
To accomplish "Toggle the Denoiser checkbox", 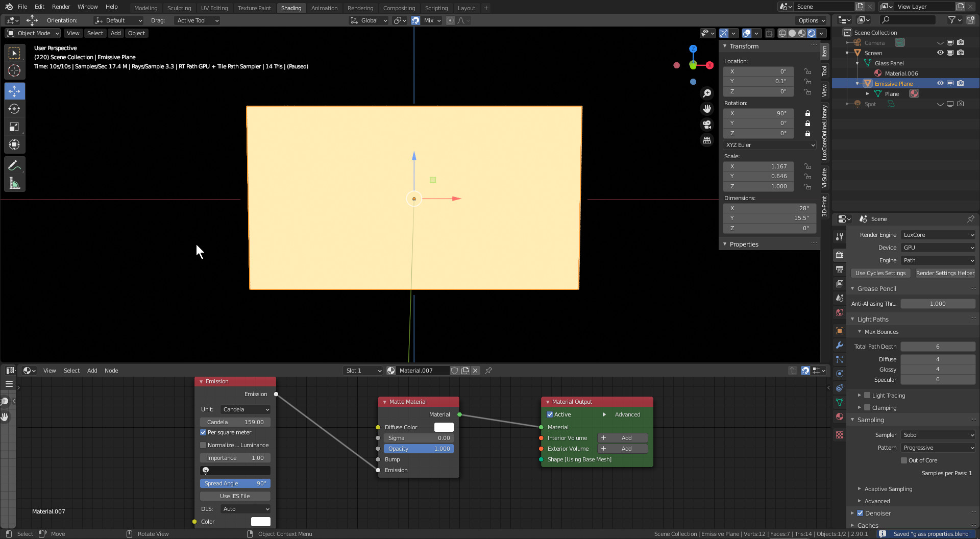I will coord(860,513).
